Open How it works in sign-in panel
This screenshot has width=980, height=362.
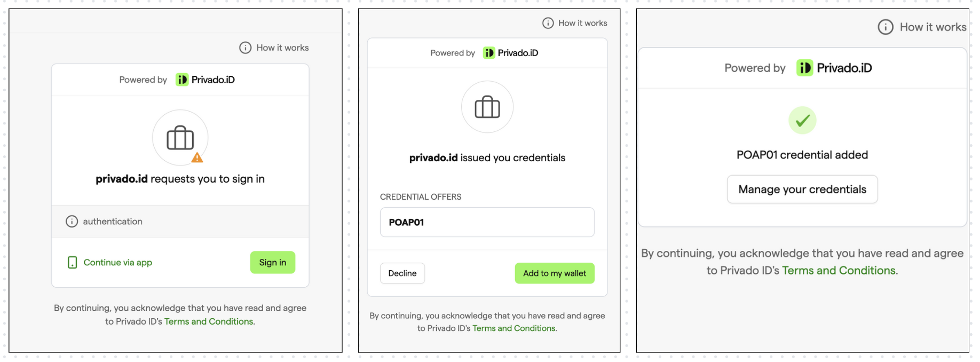[274, 48]
